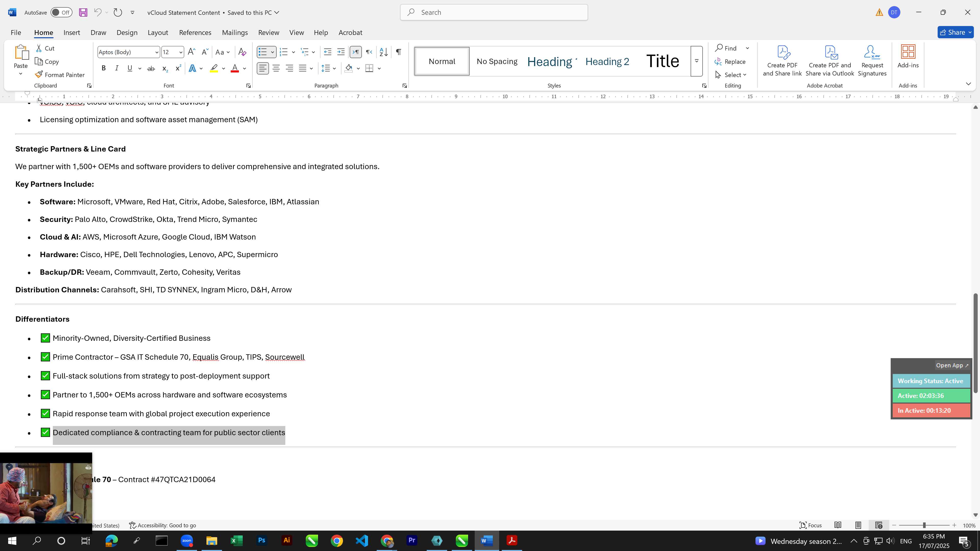The image size is (980, 551).
Task: Center align the paragraph
Action: (x=276, y=68)
